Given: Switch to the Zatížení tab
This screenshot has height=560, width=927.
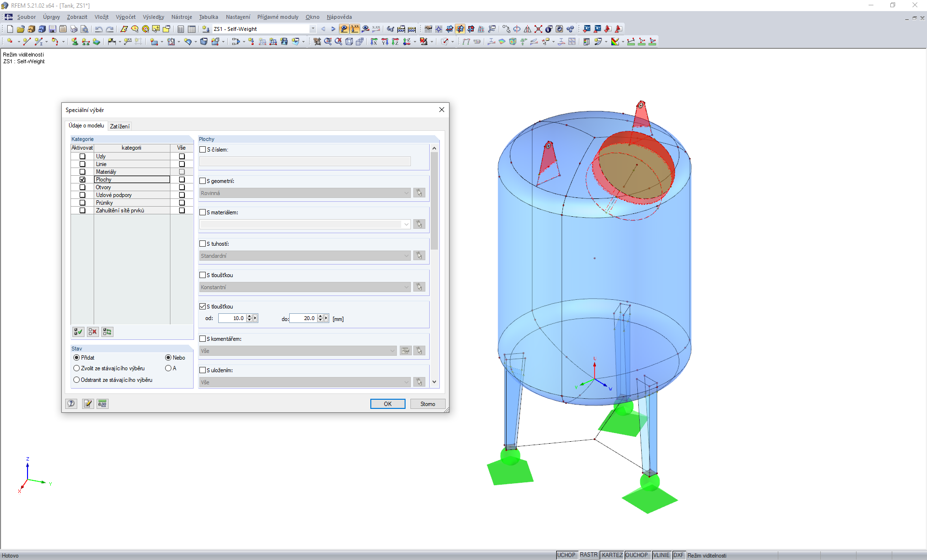Looking at the screenshot, I should point(120,126).
